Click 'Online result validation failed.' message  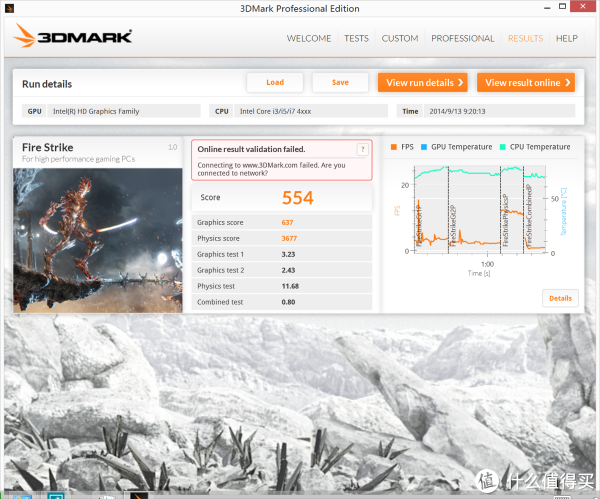point(251,149)
